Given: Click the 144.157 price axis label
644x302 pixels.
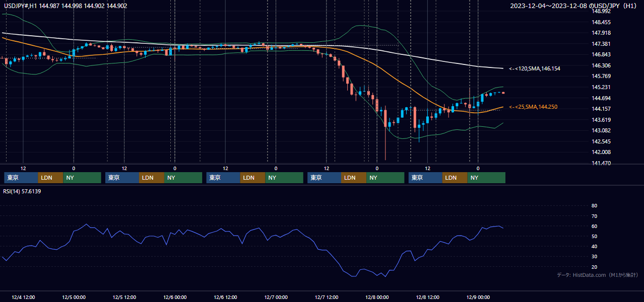Looking at the screenshot, I should 601,109.
